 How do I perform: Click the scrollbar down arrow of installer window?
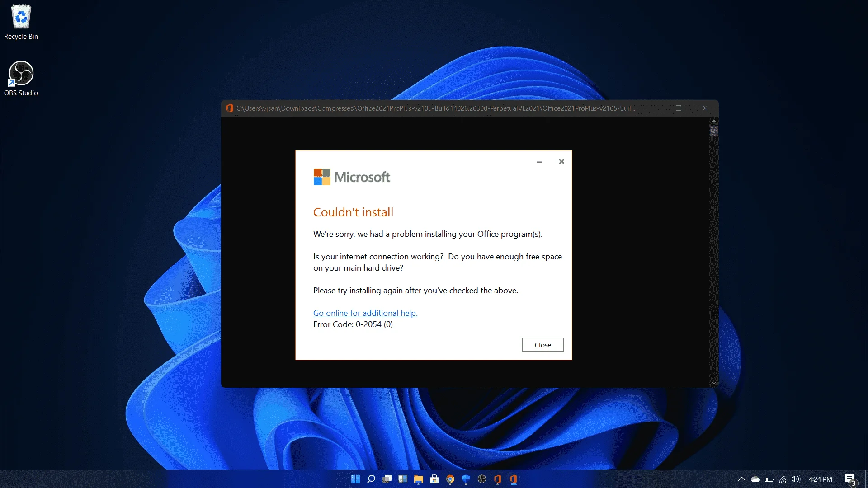714,383
